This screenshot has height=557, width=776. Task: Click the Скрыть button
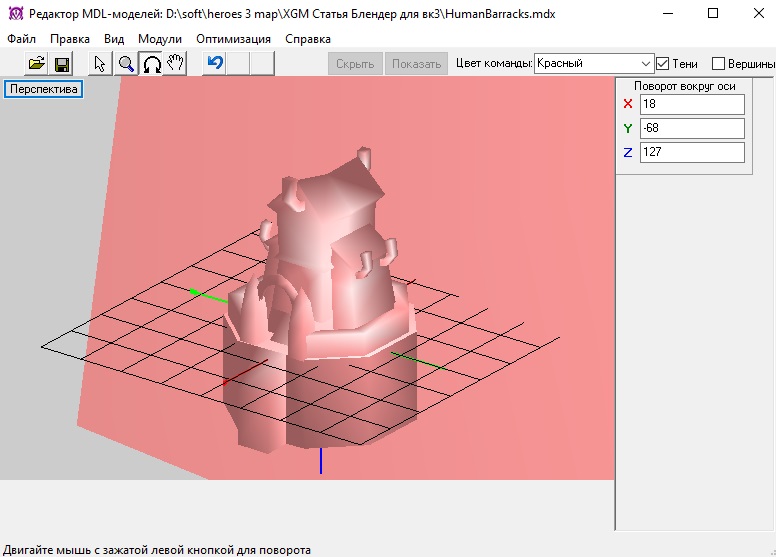[x=355, y=64]
